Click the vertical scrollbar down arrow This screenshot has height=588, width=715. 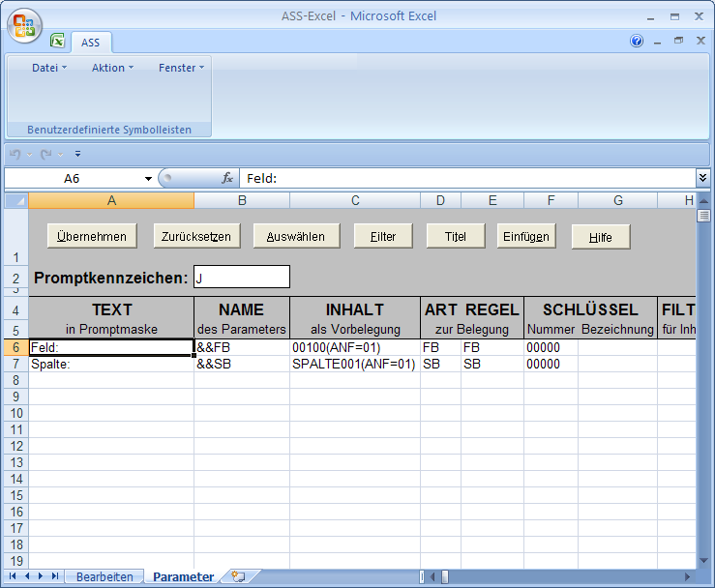click(x=704, y=559)
